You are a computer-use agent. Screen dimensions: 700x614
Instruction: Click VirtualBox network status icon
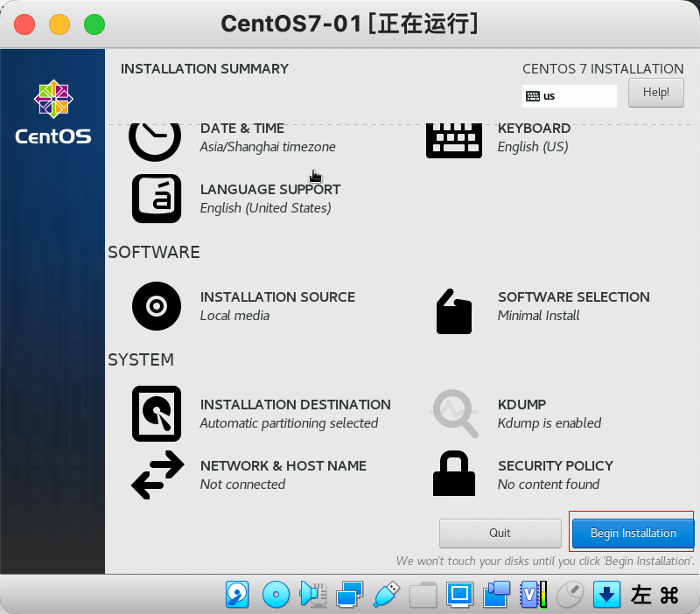349,595
